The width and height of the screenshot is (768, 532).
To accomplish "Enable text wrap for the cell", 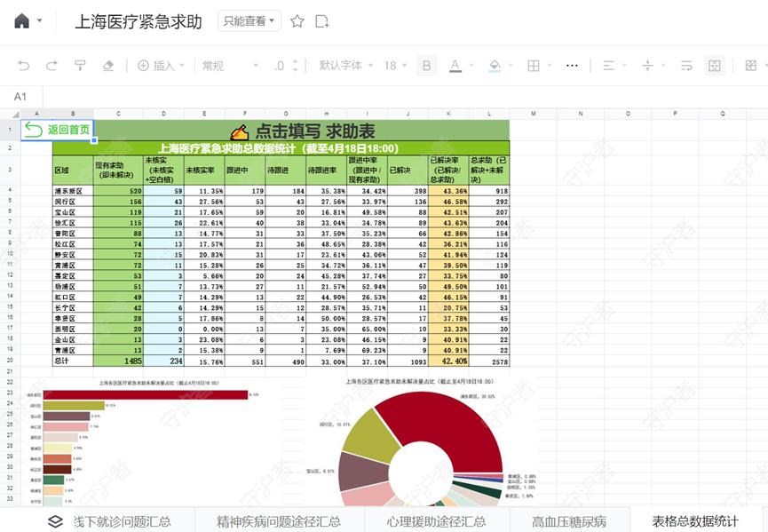I will (x=688, y=65).
